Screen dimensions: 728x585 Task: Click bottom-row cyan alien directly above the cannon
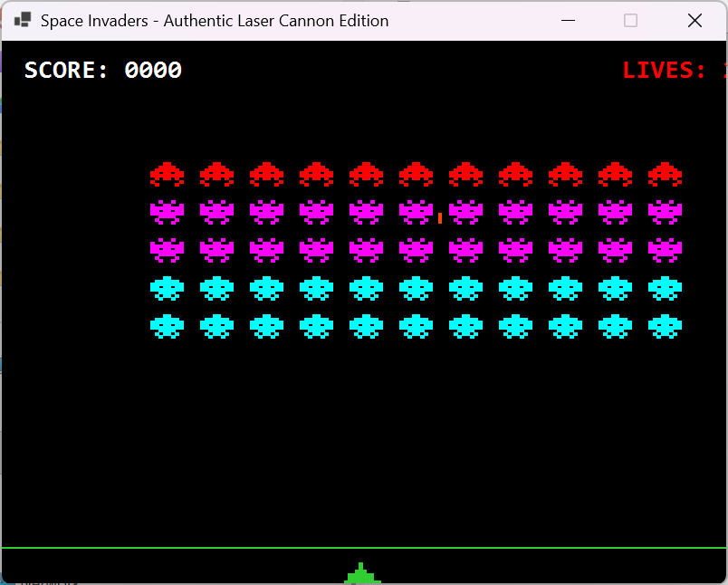pyautogui.click(x=367, y=326)
